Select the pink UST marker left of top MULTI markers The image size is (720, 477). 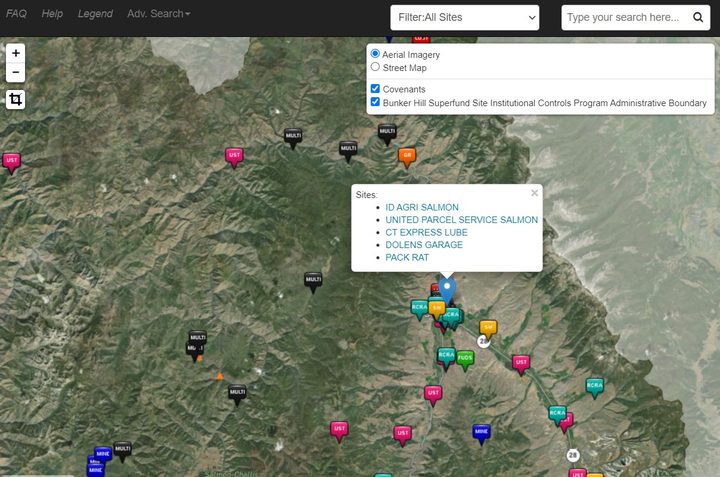[234, 157]
